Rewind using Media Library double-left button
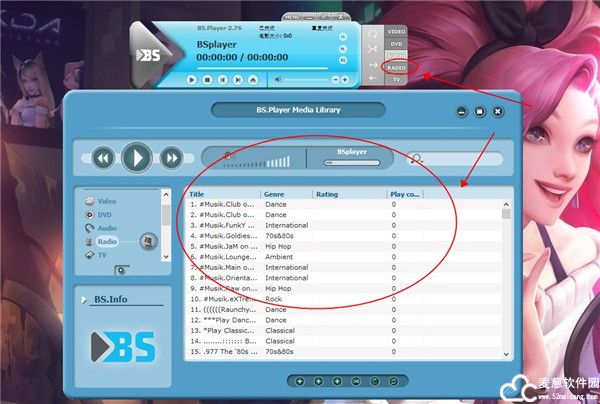Screen dimensions: 600x404 (103, 158)
